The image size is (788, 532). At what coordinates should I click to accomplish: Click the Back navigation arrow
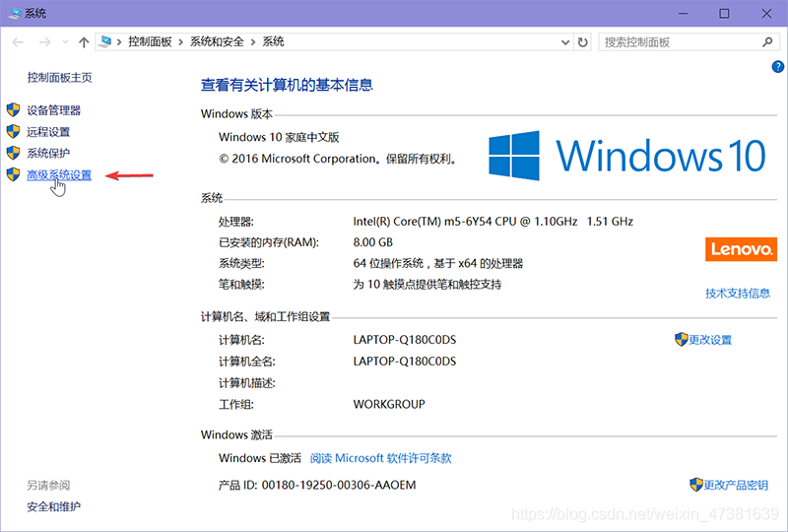click(18, 42)
